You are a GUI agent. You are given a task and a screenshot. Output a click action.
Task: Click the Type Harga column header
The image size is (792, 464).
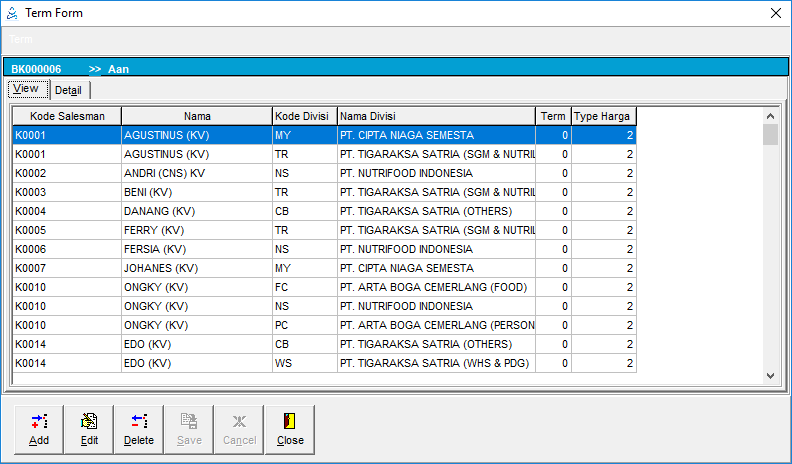(603, 116)
